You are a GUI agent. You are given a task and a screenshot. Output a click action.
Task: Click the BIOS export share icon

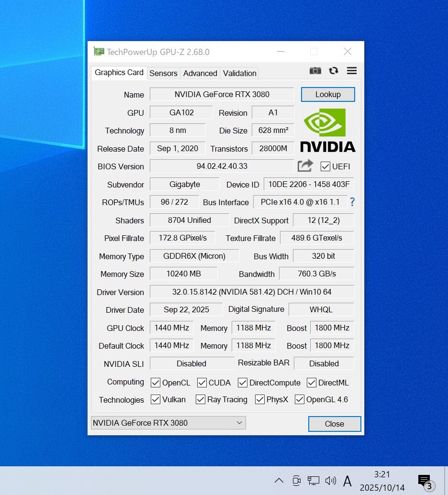click(305, 166)
